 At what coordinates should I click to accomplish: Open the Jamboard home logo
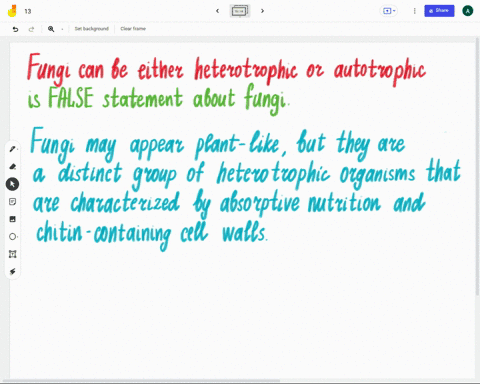[12, 11]
